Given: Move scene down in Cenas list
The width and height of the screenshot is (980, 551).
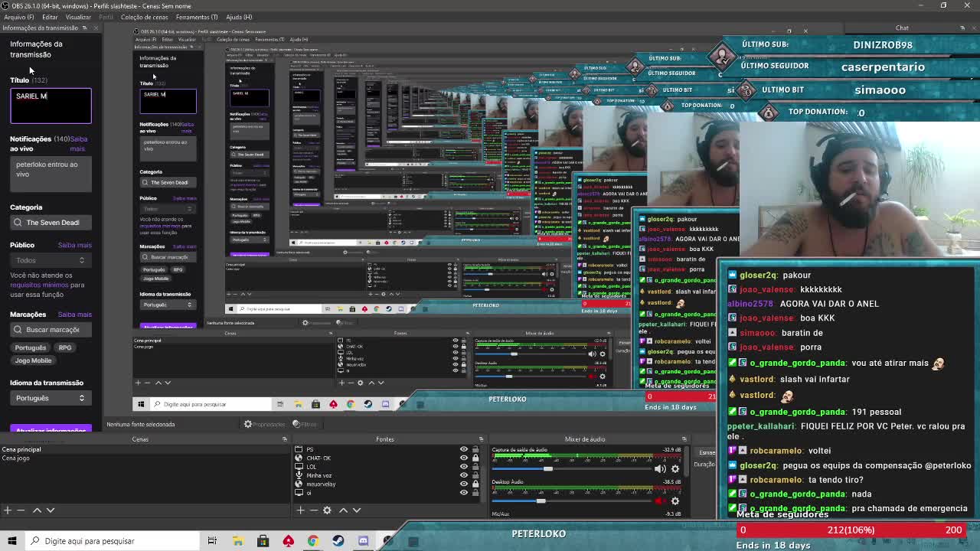Looking at the screenshot, I should coord(51,510).
